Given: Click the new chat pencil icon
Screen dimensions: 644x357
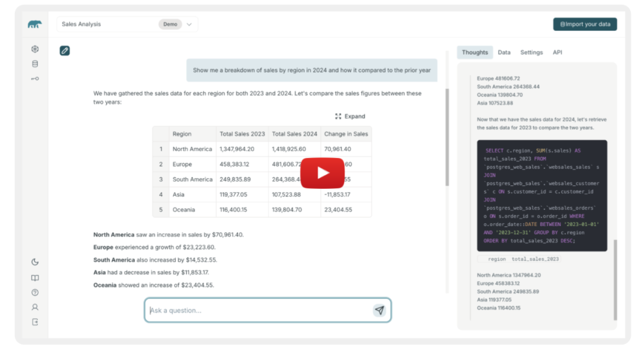Looking at the screenshot, I should point(64,51).
